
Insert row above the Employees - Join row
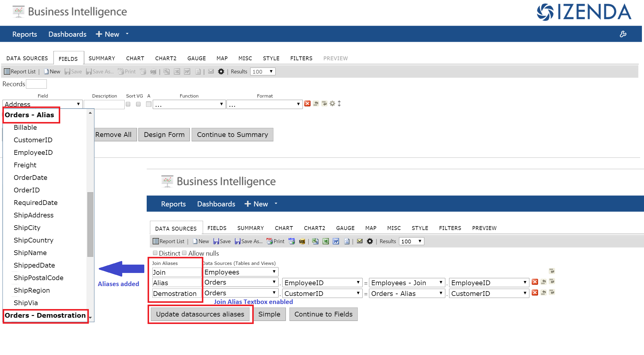(544, 282)
